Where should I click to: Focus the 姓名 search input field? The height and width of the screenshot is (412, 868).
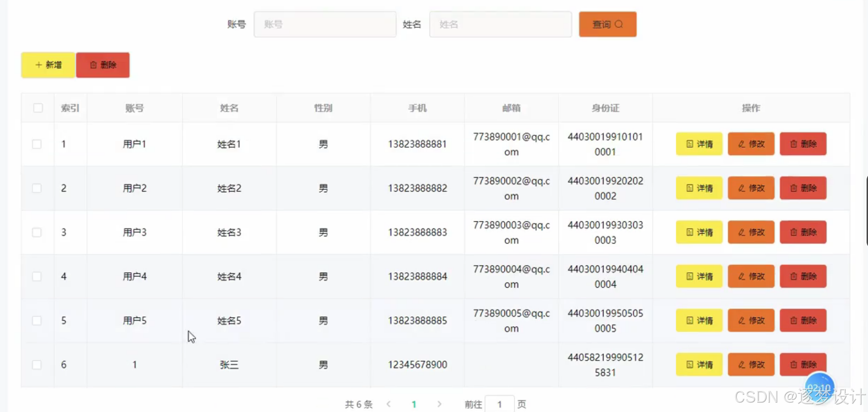(500, 24)
